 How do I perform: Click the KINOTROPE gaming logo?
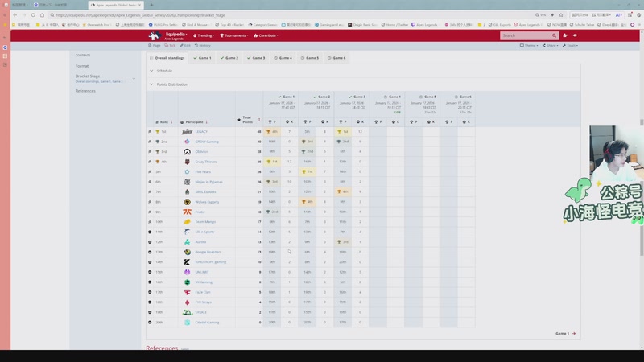pyautogui.click(x=187, y=262)
